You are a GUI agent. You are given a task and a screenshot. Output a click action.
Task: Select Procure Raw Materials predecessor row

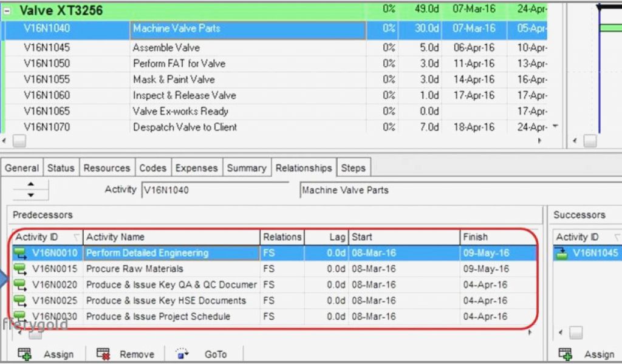pos(134,269)
